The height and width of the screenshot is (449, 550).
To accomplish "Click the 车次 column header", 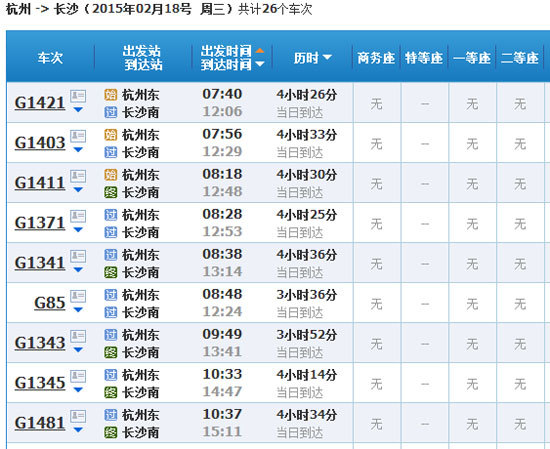I will (51, 58).
